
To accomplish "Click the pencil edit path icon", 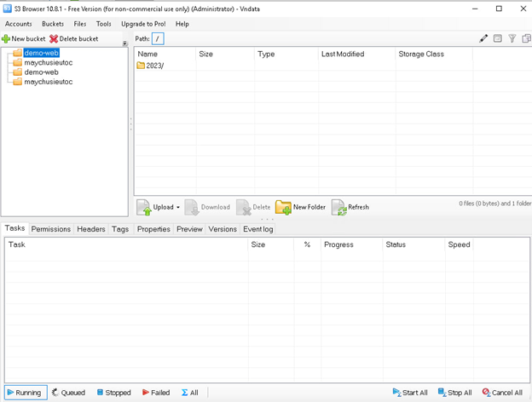I will (483, 38).
